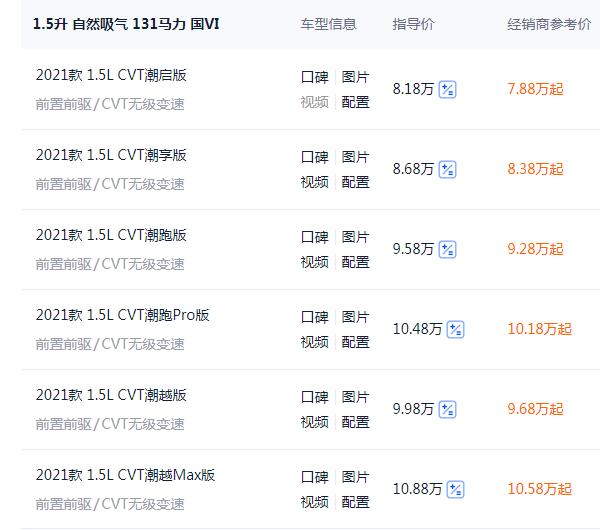Open 口碑 for the 潮跑Pro版 model
Viewport: 600px width, 530px height.
coord(315,317)
